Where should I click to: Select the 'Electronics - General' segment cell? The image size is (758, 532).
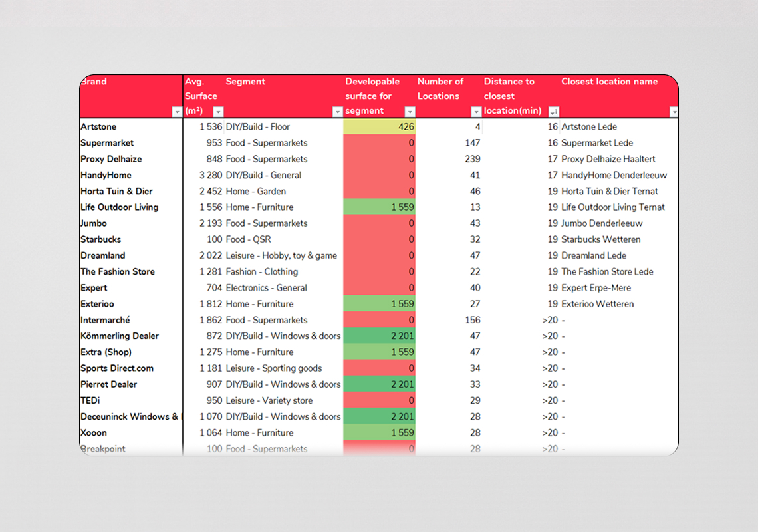[266, 288]
